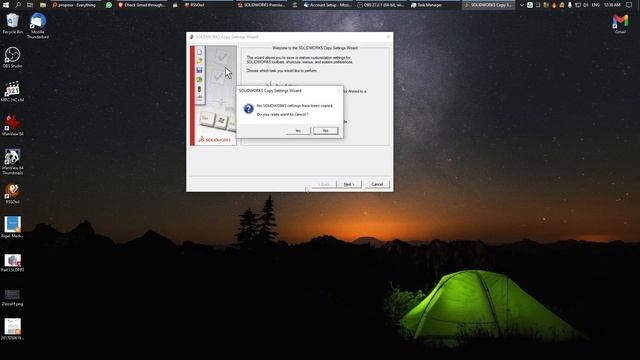Viewport: 640px width, 360px height.
Task: Select the Part1.SLDPRT desktop file
Action: (x=12, y=262)
